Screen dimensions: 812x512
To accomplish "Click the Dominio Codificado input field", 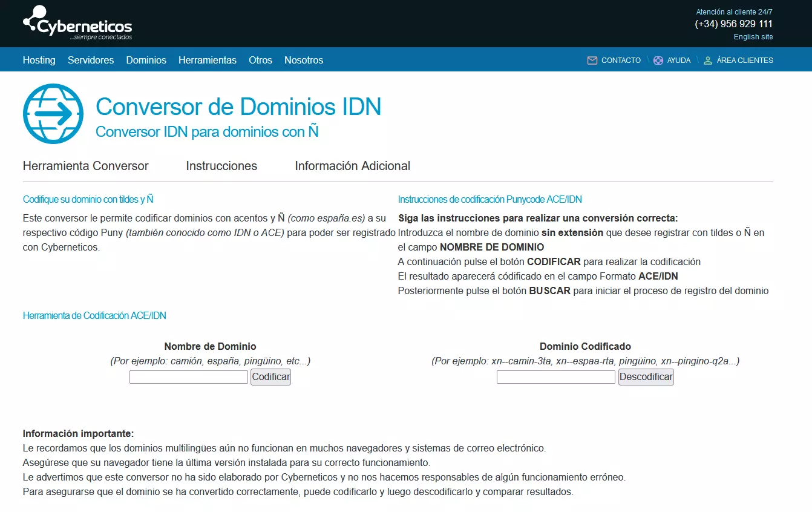I will click(x=555, y=376).
